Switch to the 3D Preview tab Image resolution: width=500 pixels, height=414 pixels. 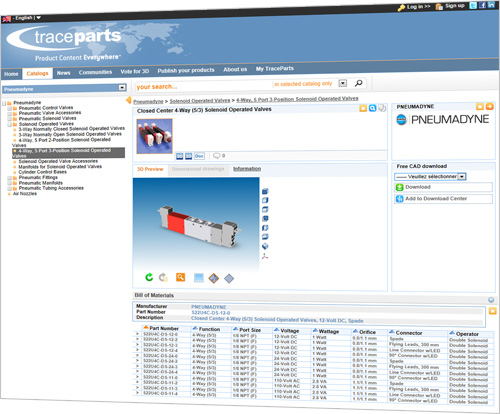point(150,169)
